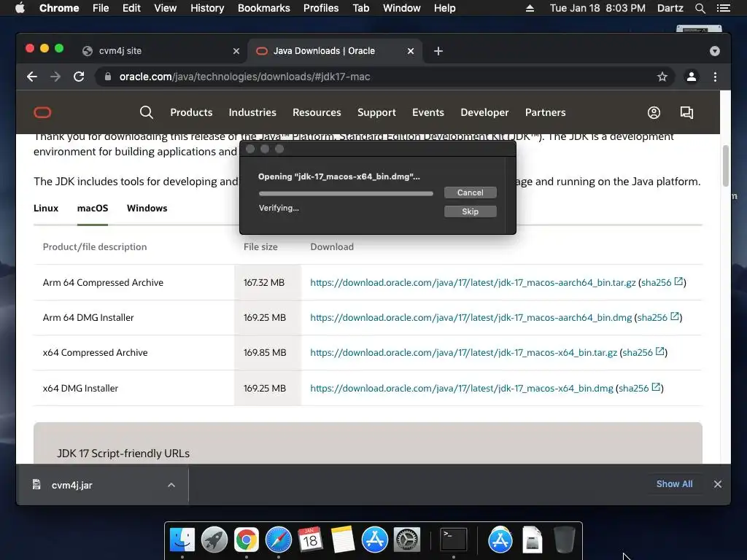Click the JDK 17 Script-friendly URLs heading

(123, 454)
